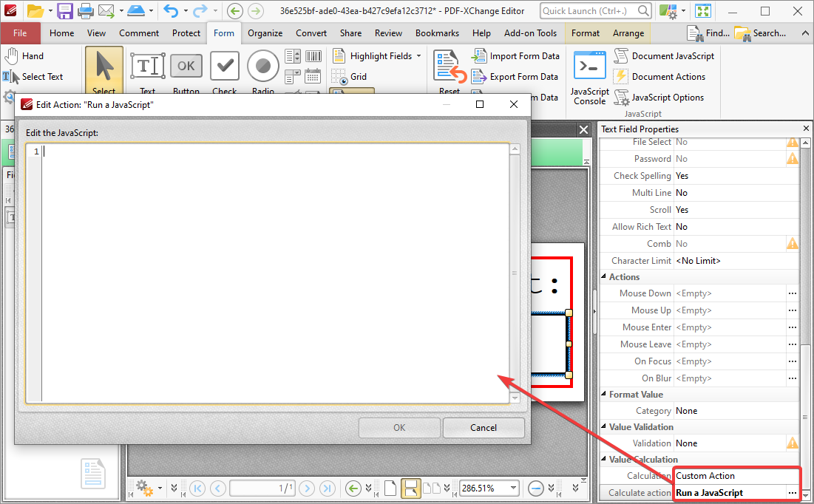Insert a Dropdown combo field
The width and height of the screenshot is (814, 504).
tap(293, 76)
